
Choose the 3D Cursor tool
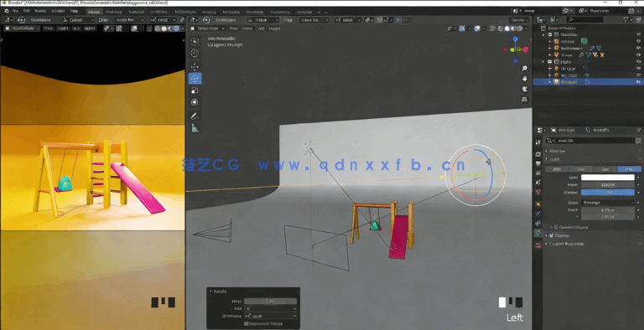(195, 53)
